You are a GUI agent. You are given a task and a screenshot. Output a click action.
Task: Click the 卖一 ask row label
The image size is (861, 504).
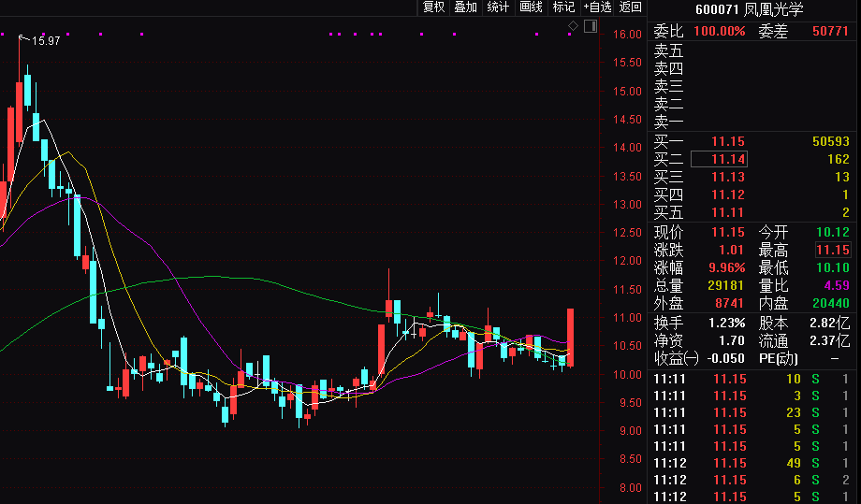(668, 122)
